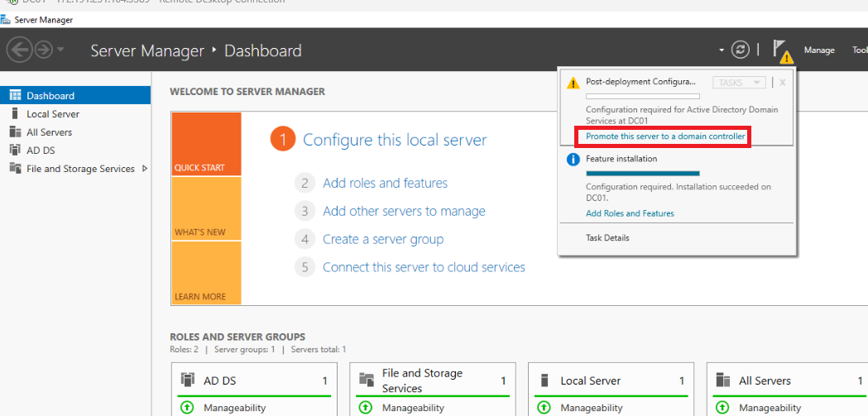Click the AD DS icon in sidebar
This screenshot has width=868, height=416.
coord(15,150)
